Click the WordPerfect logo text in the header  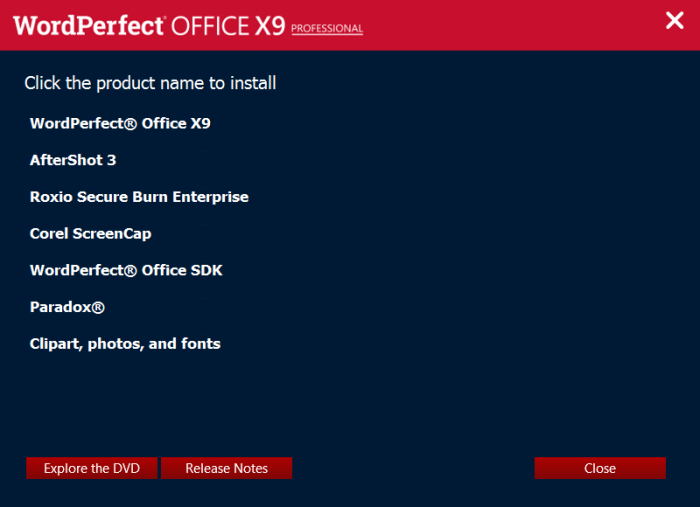click(x=88, y=25)
